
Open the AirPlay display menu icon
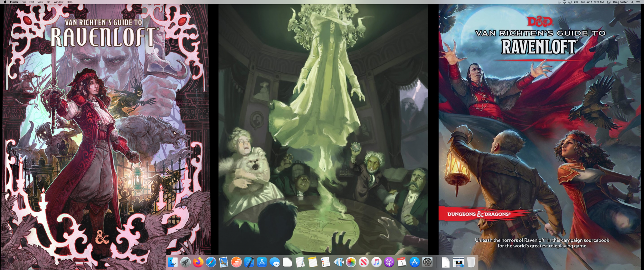coord(570,2)
